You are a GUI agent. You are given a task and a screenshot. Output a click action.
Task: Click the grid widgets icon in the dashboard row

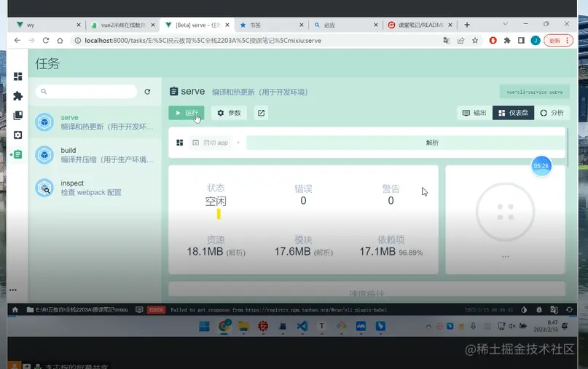[180, 143]
